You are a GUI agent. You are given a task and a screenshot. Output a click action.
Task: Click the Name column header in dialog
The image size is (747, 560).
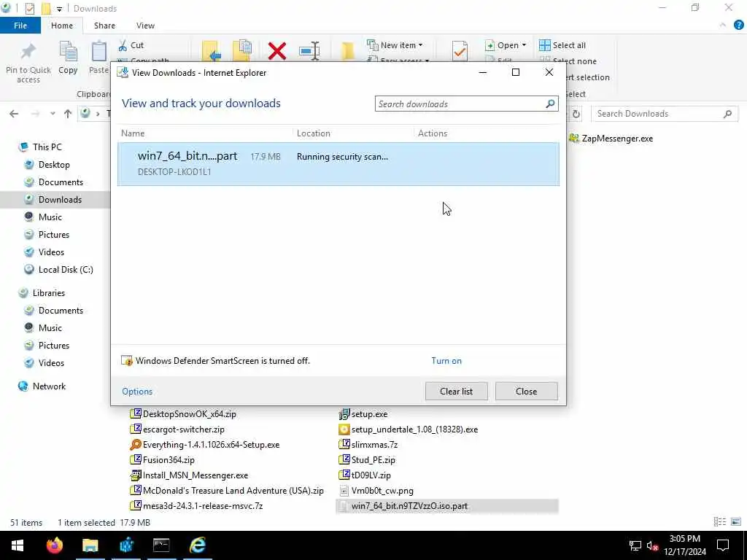pyautogui.click(x=133, y=133)
